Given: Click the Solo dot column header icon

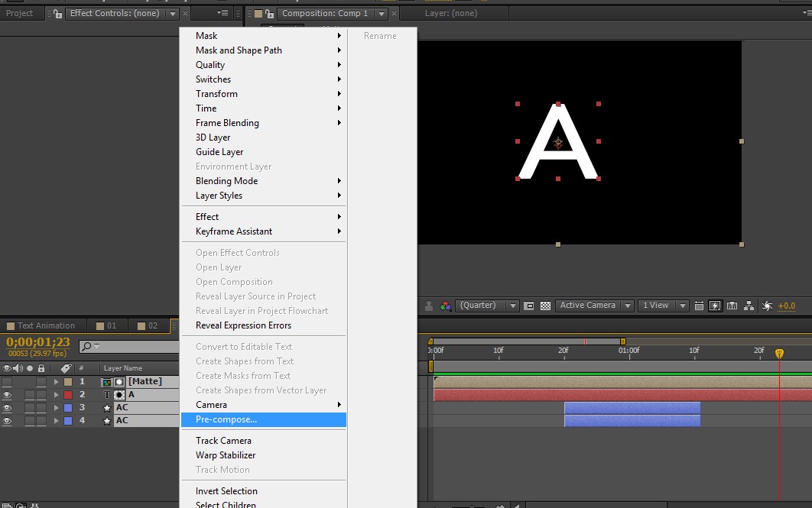Looking at the screenshot, I should click(x=30, y=368).
